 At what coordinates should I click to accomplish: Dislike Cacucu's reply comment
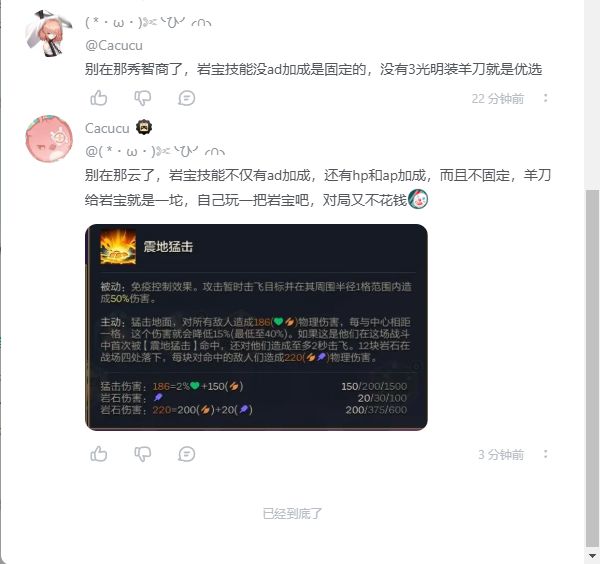pyautogui.click(x=143, y=454)
